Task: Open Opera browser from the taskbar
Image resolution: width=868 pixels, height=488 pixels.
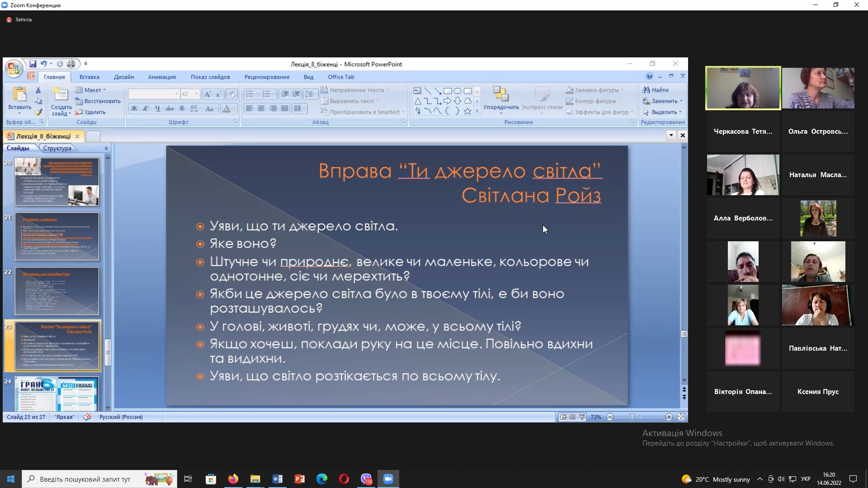Action: tap(344, 479)
